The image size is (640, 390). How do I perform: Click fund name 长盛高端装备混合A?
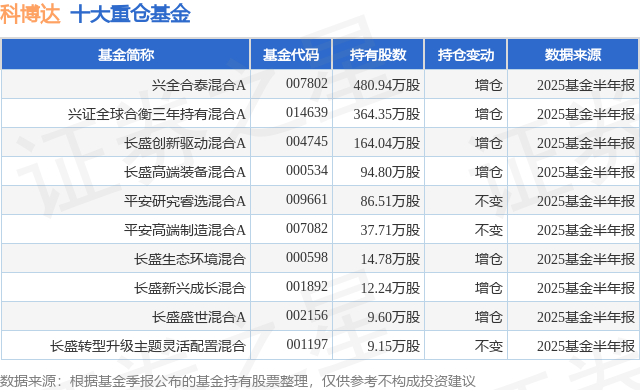coord(185,172)
